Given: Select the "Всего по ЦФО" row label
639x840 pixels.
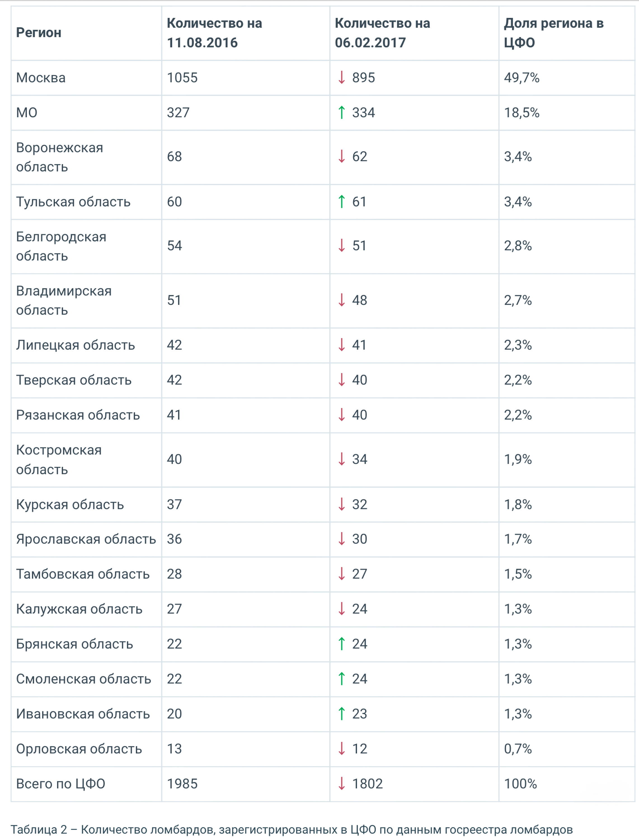Looking at the screenshot, I should 60,784.
